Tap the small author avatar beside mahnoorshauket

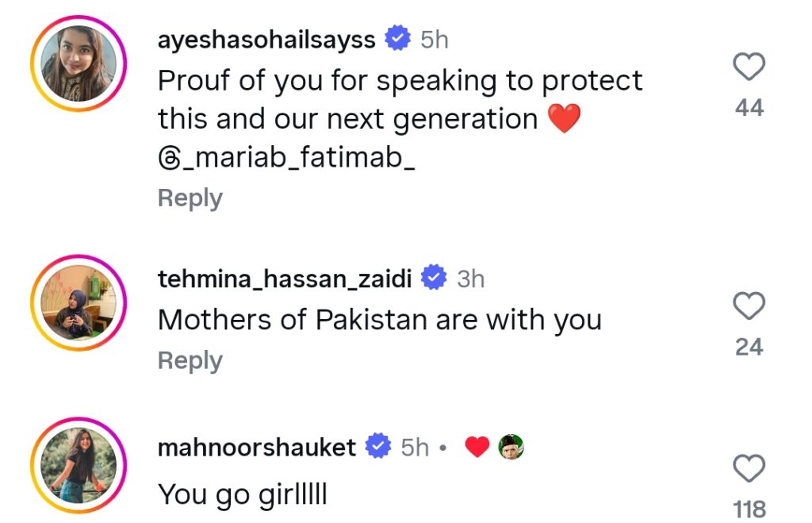pos(511,447)
